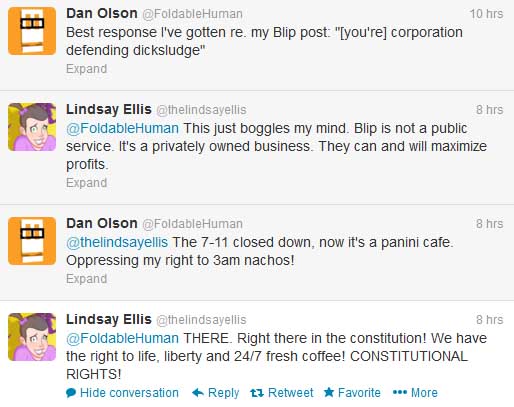The height and width of the screenshot is (407, 514).
Task: Open the Dan Olson name on the top tweet
Action: pyautogui.click(x=102, y=14)
